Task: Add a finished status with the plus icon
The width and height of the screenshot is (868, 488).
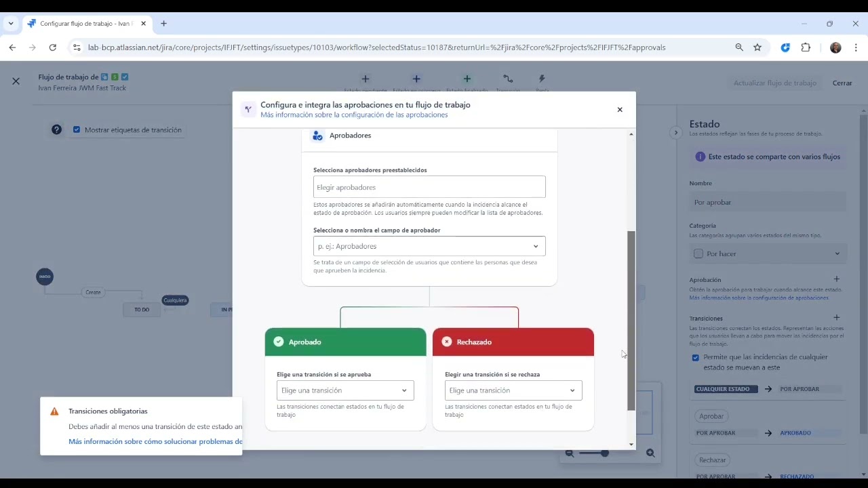Action: 467,79
